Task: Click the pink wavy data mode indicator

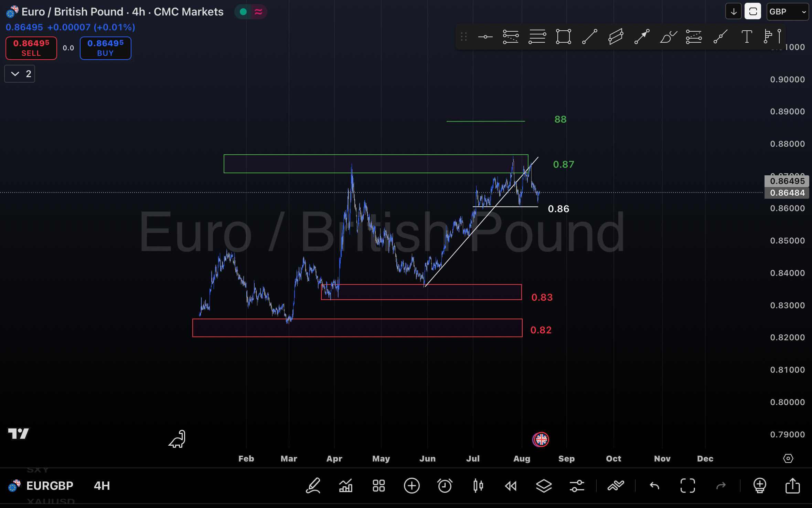Action: (x=258, y=12)
